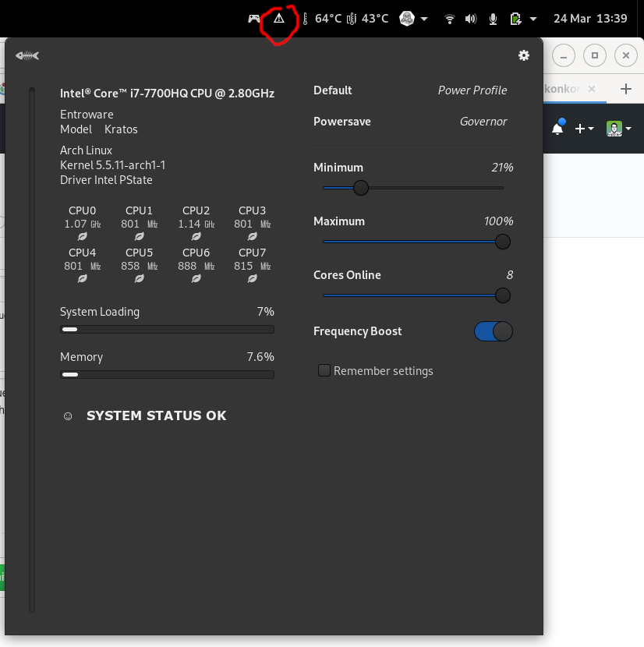Click the CPU7 815 MHz reading
This screenshot has height=647, width=644.
point(253,266)
